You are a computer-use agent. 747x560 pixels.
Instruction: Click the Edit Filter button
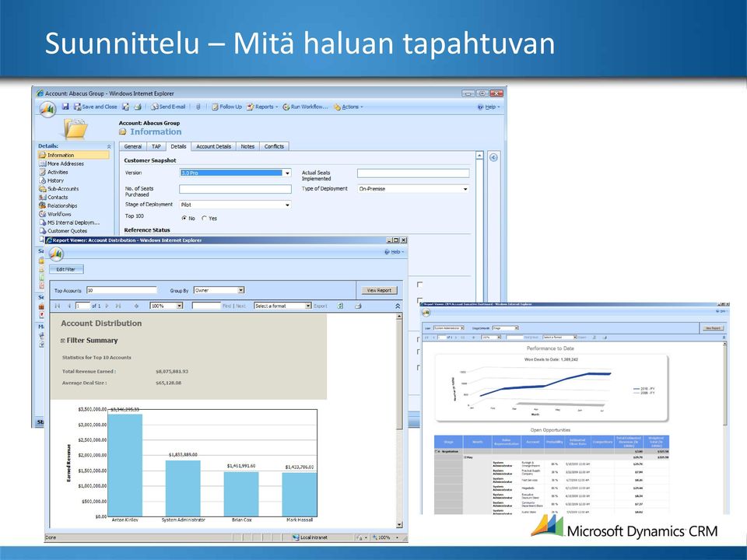(x=66, y=269)
